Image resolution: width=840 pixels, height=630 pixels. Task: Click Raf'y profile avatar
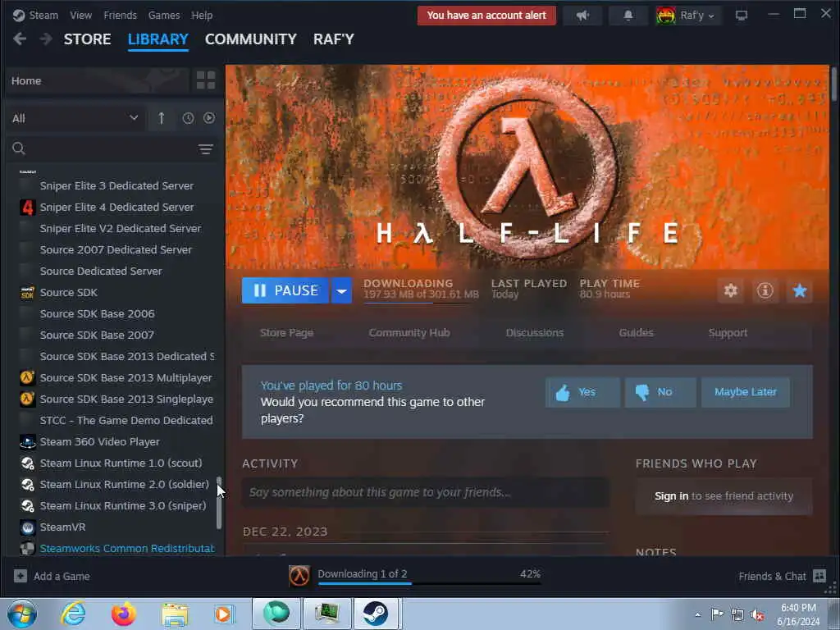click(x=666, y=16)
